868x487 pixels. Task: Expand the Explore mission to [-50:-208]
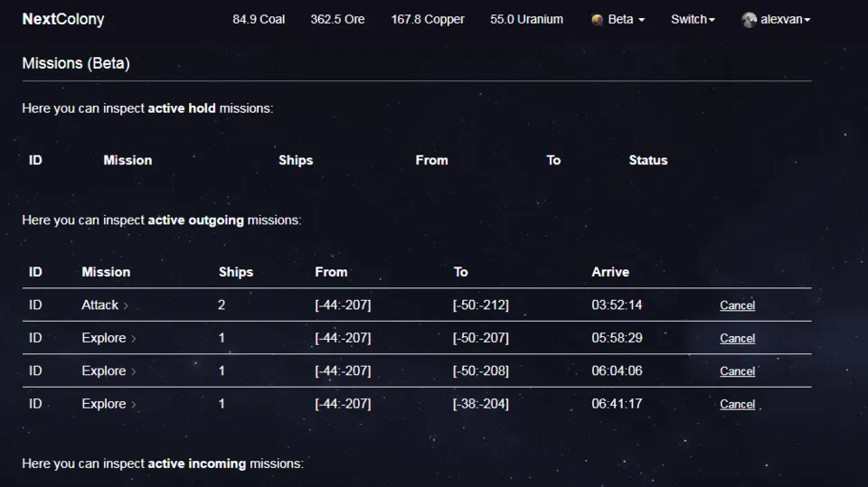click(x=133, y=371)
